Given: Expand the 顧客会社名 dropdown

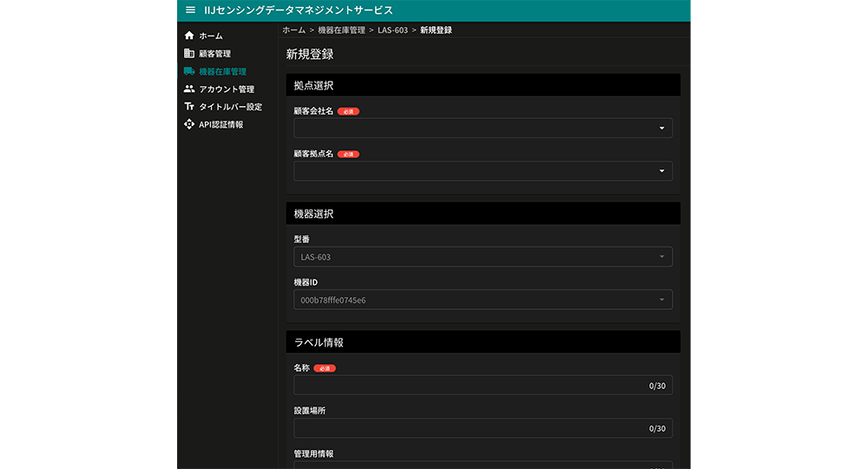Looking at the screenshot, I should pos(661,128).
